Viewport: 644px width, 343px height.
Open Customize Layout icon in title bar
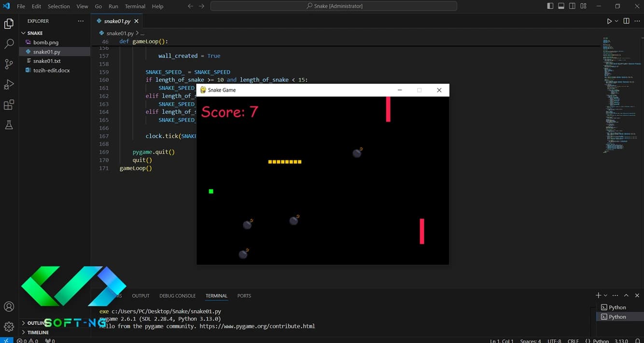click(x=584, y=6)
